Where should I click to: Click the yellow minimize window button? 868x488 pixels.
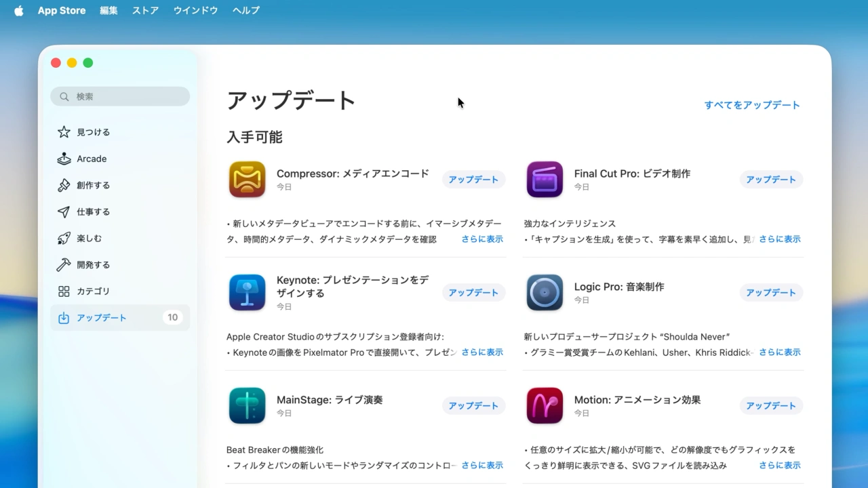pyautogui.click(x=72, y=63)
